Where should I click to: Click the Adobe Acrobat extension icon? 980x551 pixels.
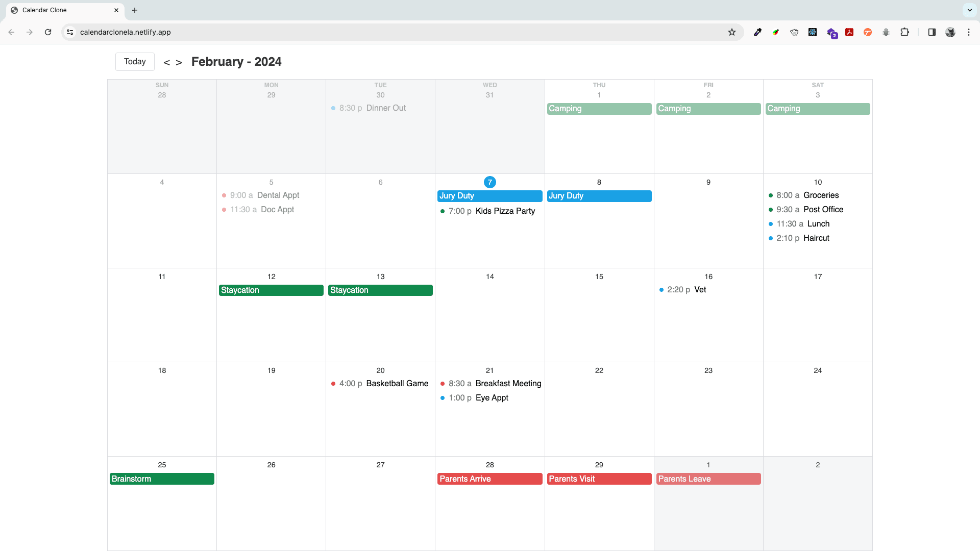[x=849, y=32]
